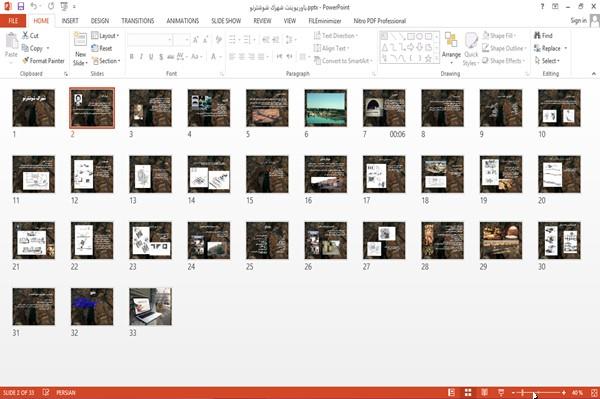Select slide 33 laptop thumbnail
This screenshot has width=600, height=399.
coord(150,306)
